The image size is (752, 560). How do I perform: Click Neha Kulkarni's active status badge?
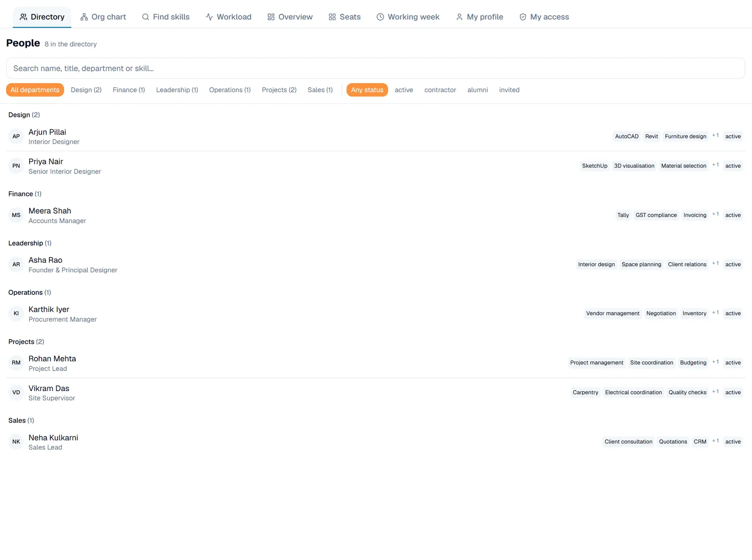733,442
